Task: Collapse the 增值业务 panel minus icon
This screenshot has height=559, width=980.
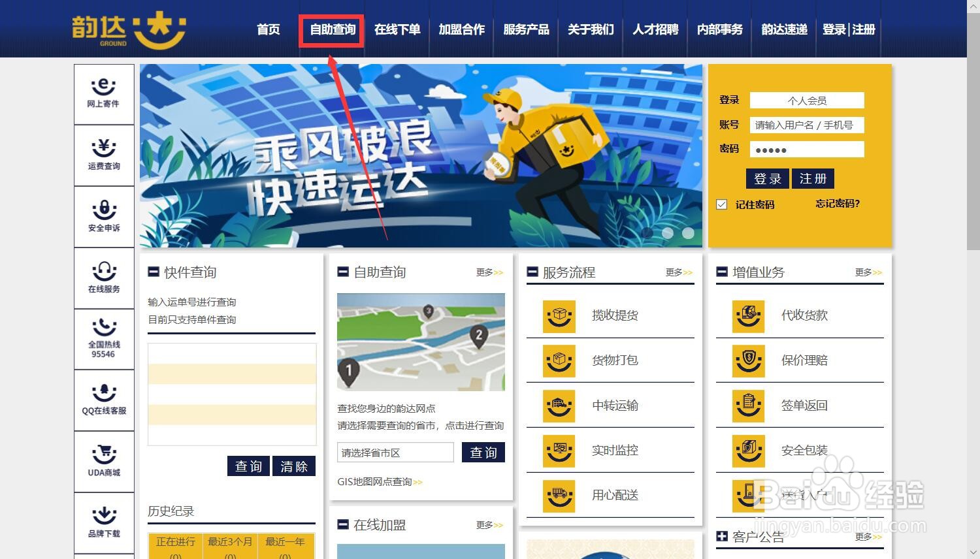Action: [722, 272]
